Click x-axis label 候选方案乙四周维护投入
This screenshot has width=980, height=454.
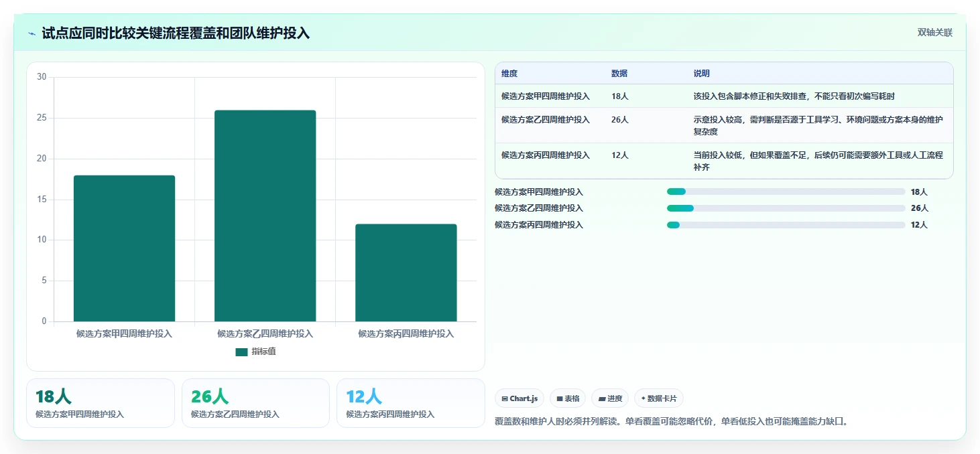click(x=265, y=333)
